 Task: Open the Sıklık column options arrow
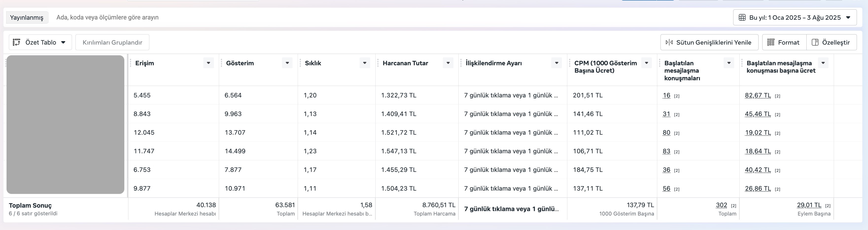tap(365, 63)
